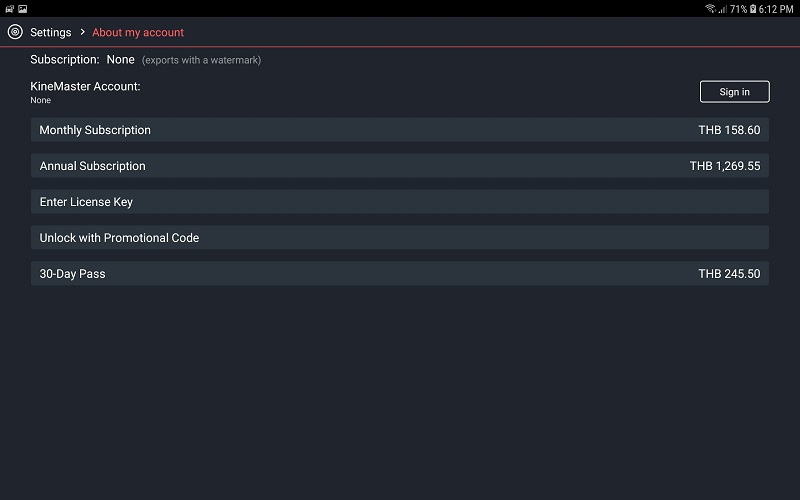Click the KineMaster Account label

pos(85,86)
